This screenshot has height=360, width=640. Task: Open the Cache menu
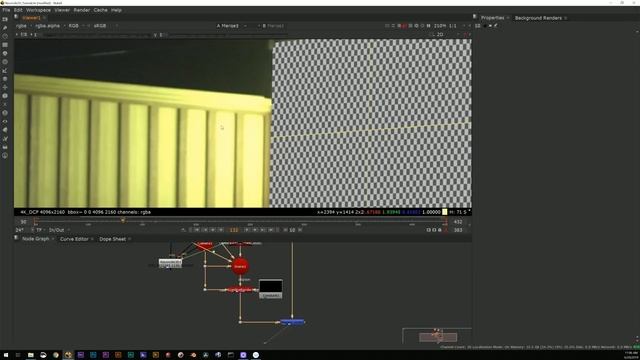(x=100, y=10)
